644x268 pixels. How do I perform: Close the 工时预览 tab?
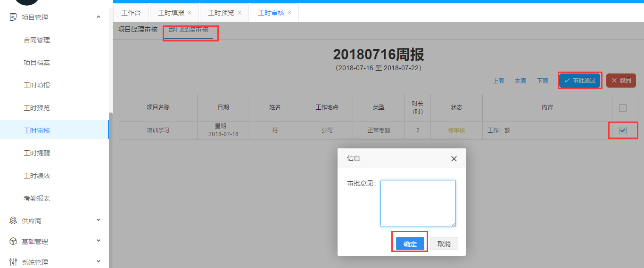239,13
